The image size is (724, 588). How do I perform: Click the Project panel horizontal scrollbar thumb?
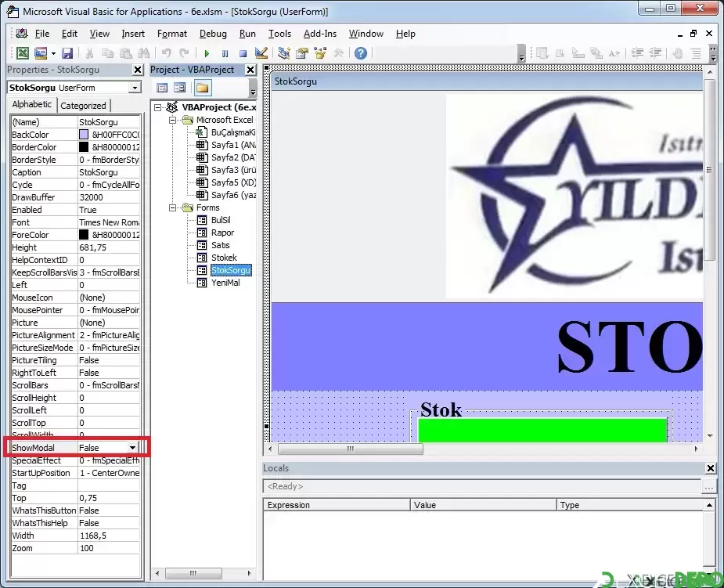[x=193, y=574]
